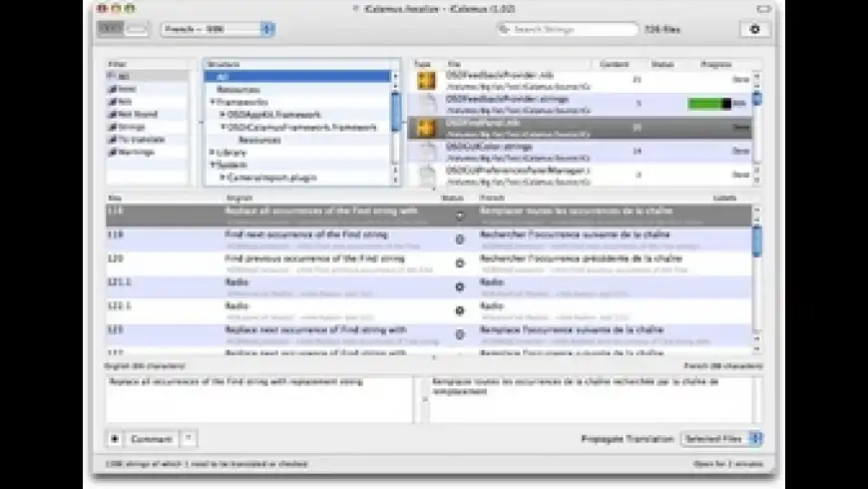Sort files by Content column header
Viewport: 868px width, 489px height.
[x=614, y=64]
